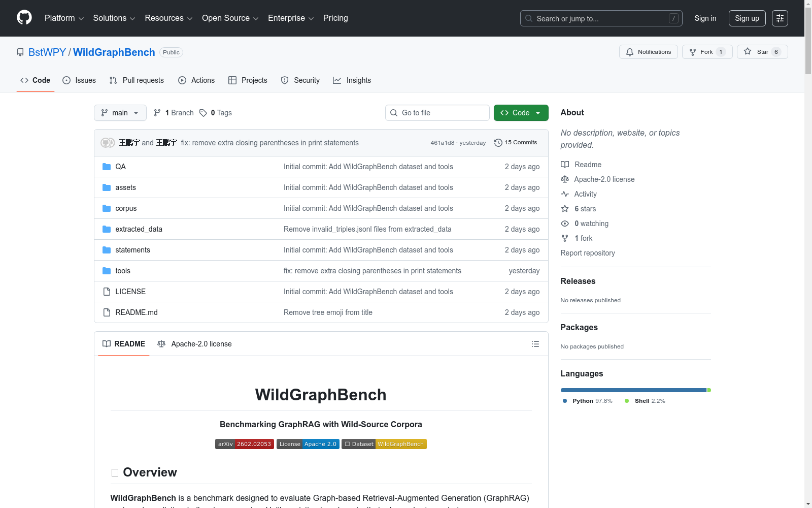Switch to the Issues tab
Viewport: 812px width, 508px height.
click(79, 80)
